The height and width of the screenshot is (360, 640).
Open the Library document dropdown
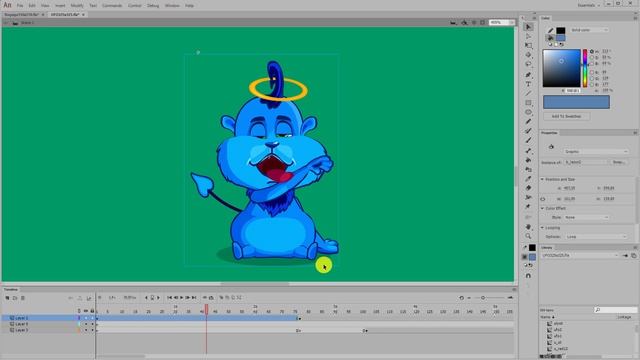coord(580,256)
